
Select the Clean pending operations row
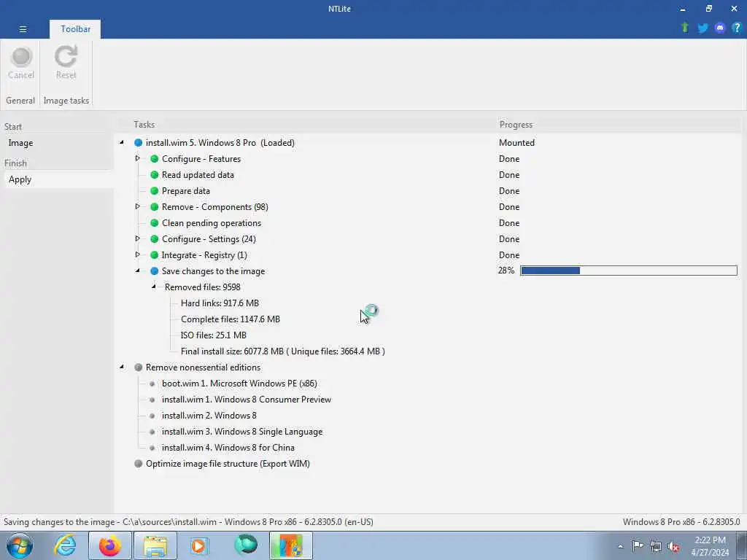point(212,223)
